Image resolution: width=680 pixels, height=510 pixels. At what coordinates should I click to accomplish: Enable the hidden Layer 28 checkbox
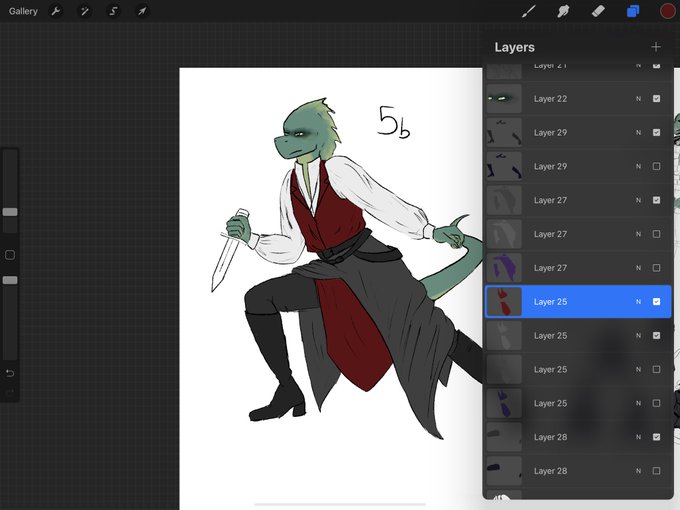pos(657,471)
